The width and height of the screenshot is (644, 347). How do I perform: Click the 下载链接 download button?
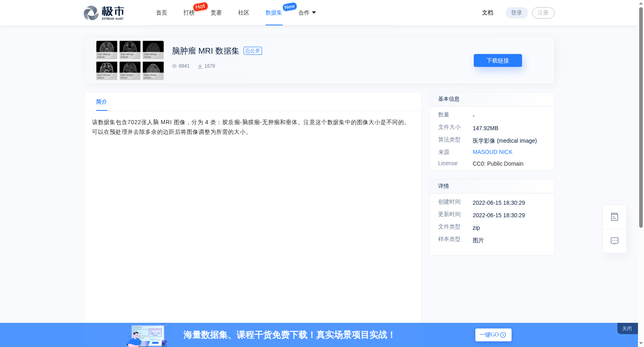(x=497, y=60)
